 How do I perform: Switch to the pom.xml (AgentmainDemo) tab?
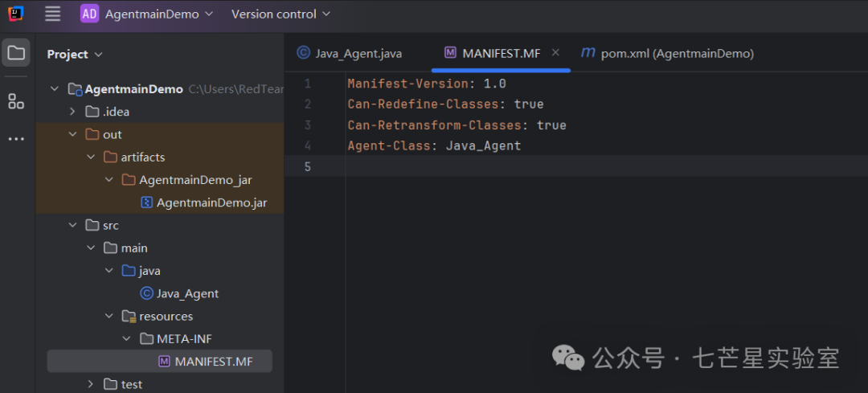(x=667, y=54)
